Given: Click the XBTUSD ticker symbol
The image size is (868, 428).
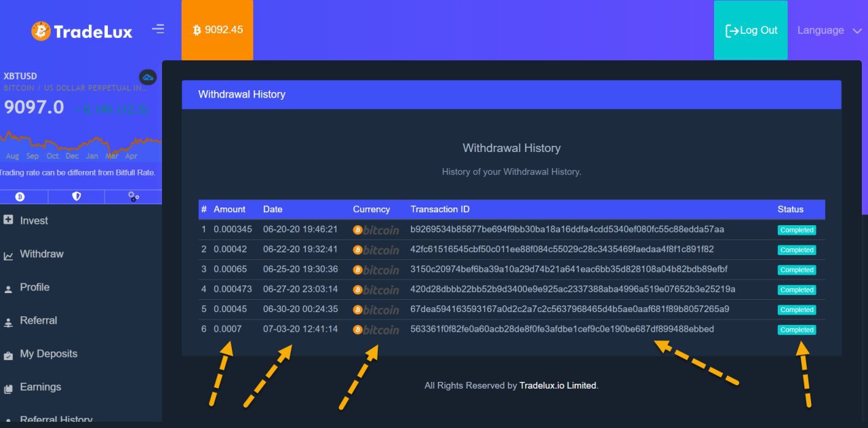Looking at the screenshot, I should 20,76.
